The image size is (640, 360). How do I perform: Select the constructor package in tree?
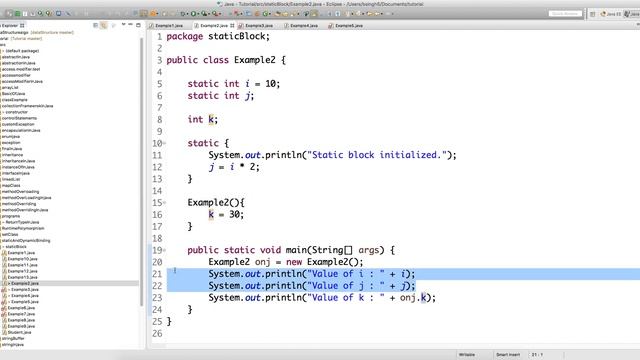16,112
